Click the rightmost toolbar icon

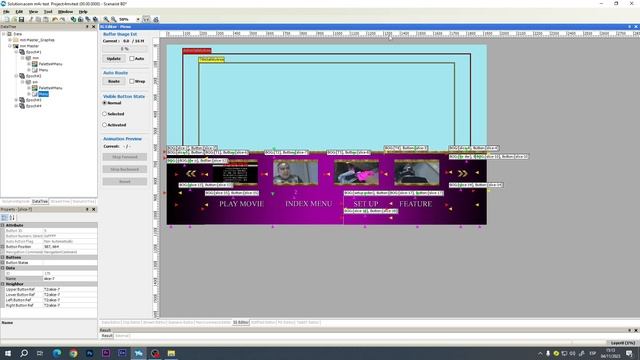pos(156,19)
